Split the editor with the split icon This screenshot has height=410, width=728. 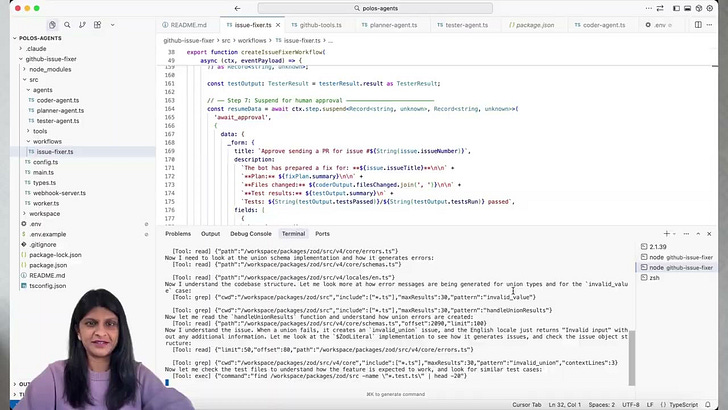click(698, 25)
